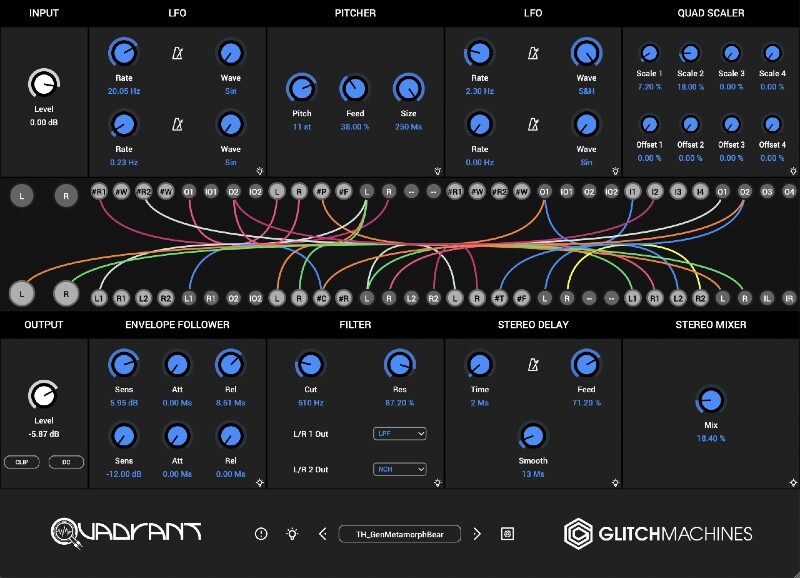Click the info icon in bottom bar
Image resolution: width=800 pixels, height=578 pixels.
[261, 534]
